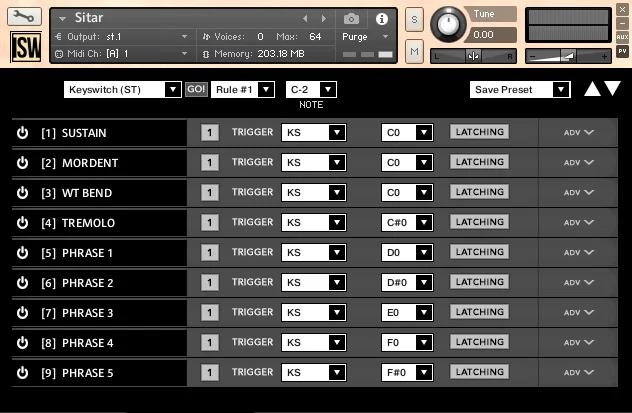Expand ADV options for WT BEND
Viewport: 632px width, 413px height.
pyautogui.click(x=579, y=193)
